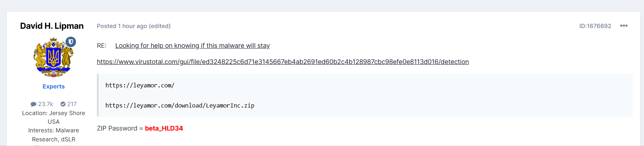644x146 pixels.
Task: Click the "(edited)" label
Action: 160,26
